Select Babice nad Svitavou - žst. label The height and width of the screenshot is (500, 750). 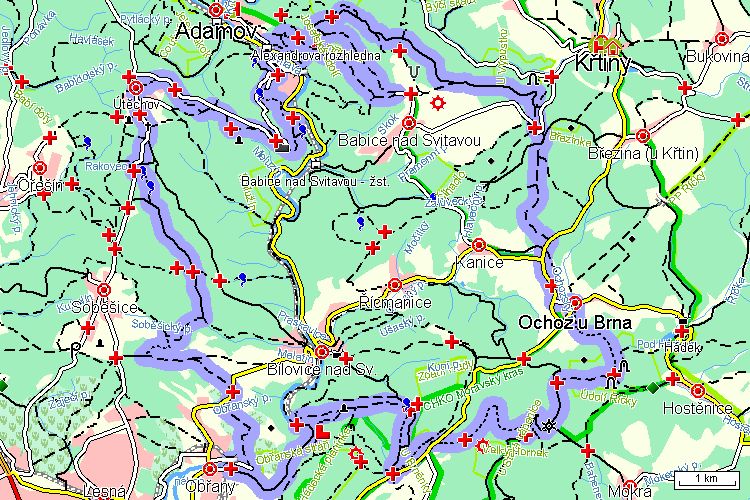(315, 182)
